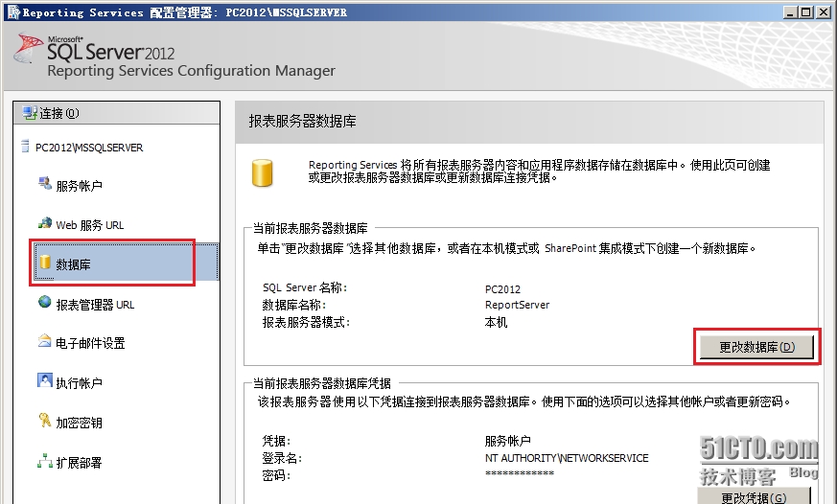Image resolution: width=837 pixels, height=504 pixels.
Task: Minimize the Reporting Services window
Action: pyautogui.click(x=791, y=11)
